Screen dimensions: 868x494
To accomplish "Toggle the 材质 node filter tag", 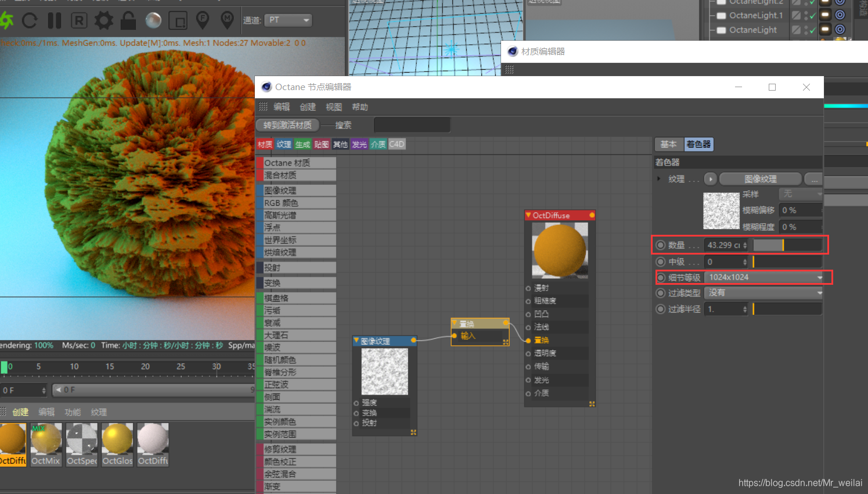I will pyautogui.click(x=265, y=144).
